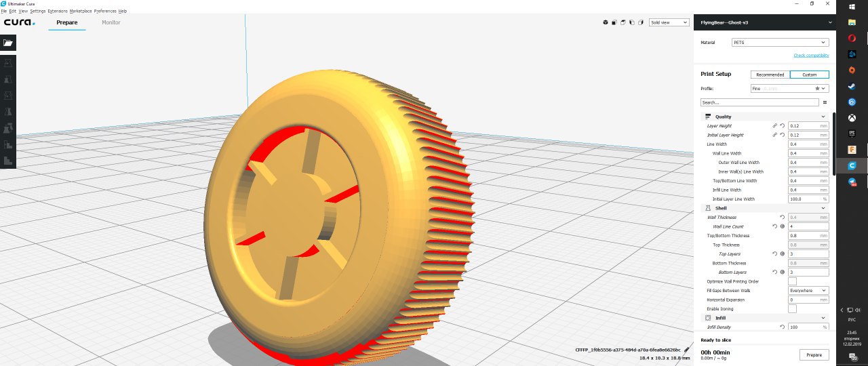
Task: Click the settings Search field
Action: point(759,102)
